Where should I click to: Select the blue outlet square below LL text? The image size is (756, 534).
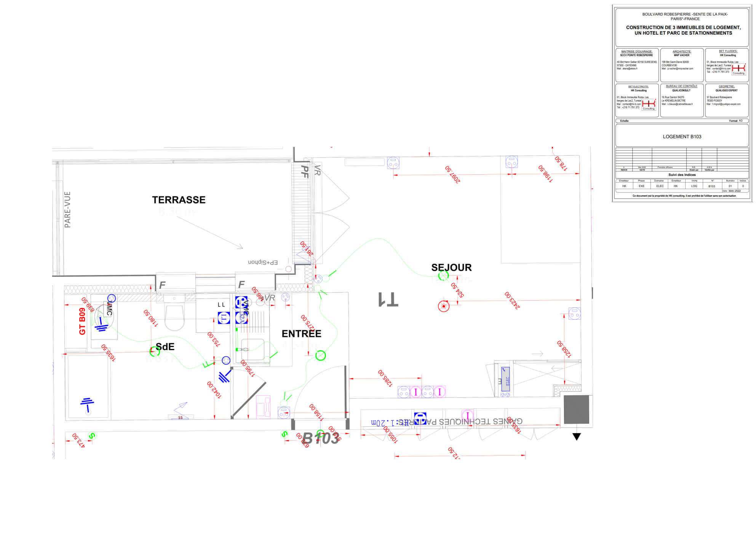click(x=224, y=317)
